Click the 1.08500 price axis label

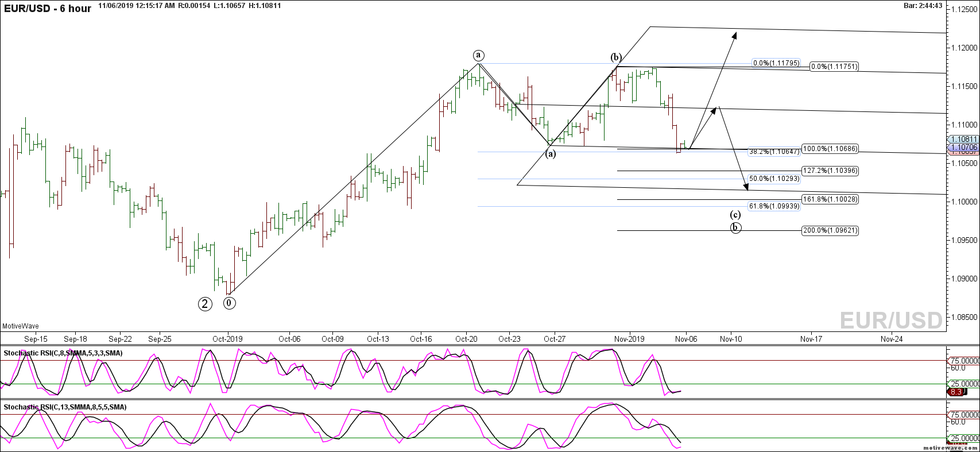(x=964, y=317)
